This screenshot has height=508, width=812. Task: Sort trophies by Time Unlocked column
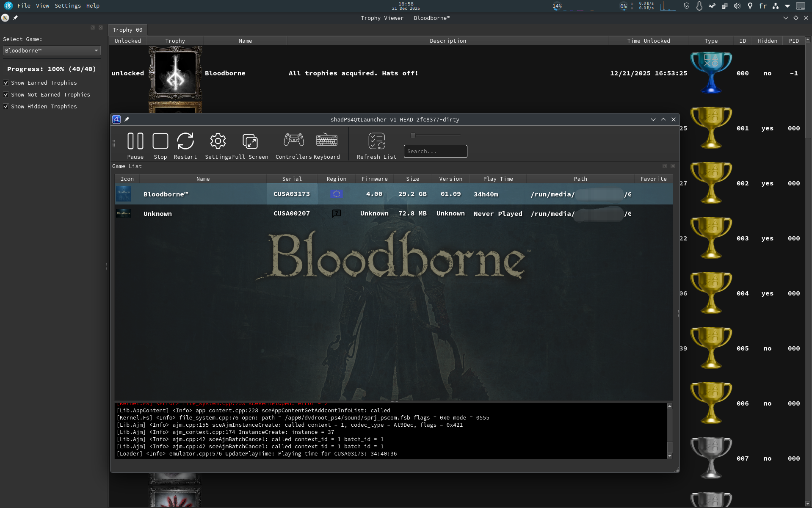tap(648, 41)
